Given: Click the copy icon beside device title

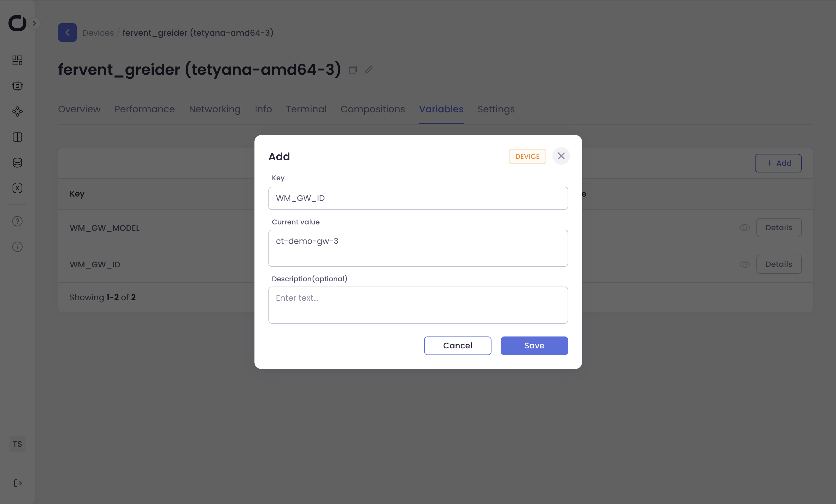Looking at the screenshot, I should (x=353, y=70).
